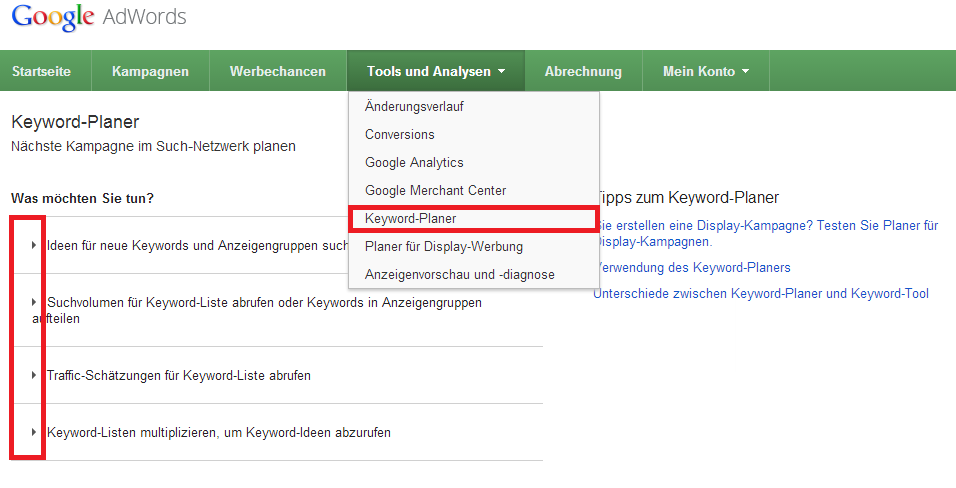Open the Abrechnung tab

point(583,71)
